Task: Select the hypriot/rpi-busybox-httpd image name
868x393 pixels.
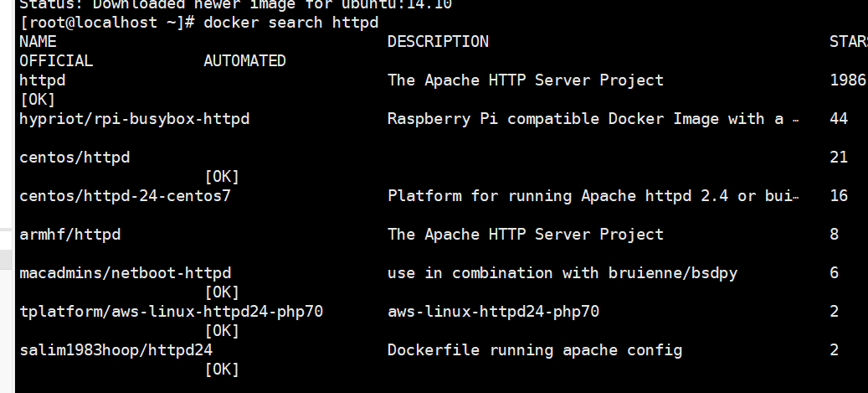Action: pyautogui.click(x=134, y=119)
